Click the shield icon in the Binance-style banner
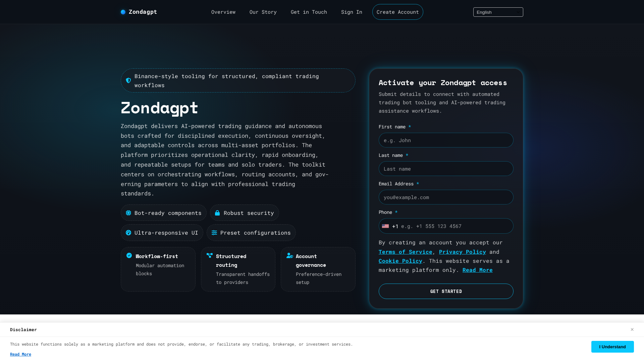Screen dimensions: 644x362 pyautogui.click(x=128, y=80)
